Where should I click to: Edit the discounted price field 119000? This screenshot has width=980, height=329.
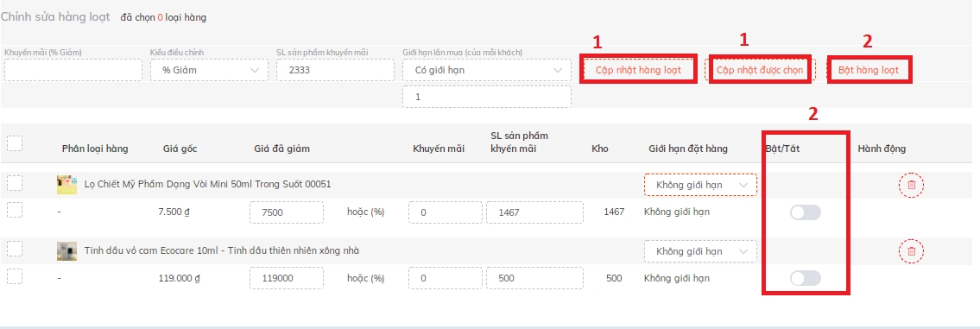click(x=287, y=278)
